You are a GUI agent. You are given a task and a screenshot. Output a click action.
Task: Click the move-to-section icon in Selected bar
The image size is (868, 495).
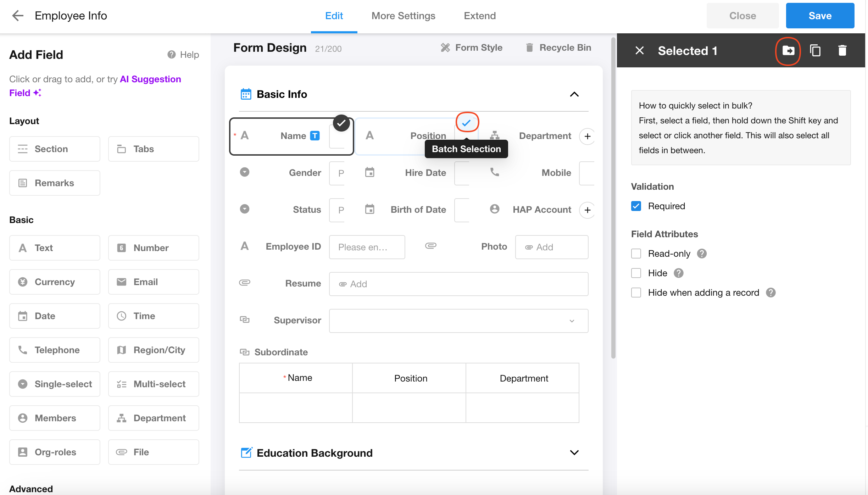(788, 51)
